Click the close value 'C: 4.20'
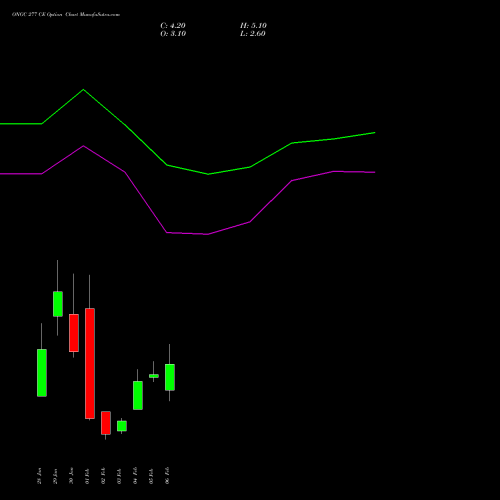 click(x=173, y=26)
